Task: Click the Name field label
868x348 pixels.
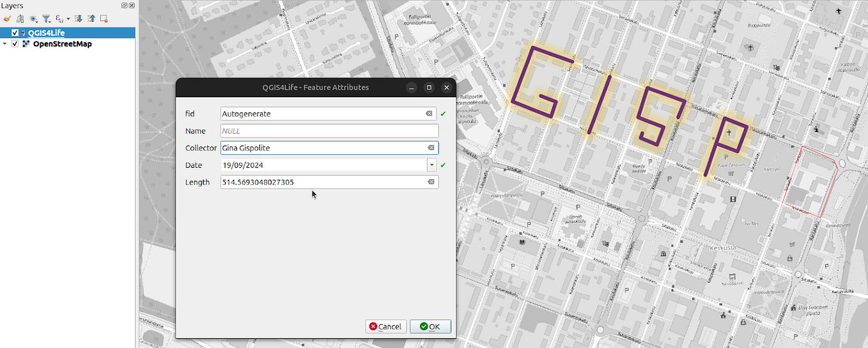Action: [196, 130]
